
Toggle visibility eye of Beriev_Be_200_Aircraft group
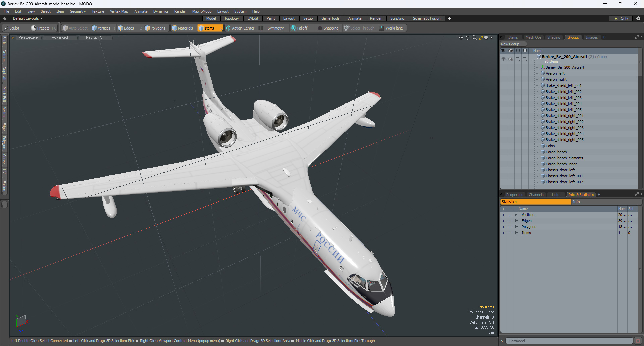pyautogui.click(x=503, y=59)
